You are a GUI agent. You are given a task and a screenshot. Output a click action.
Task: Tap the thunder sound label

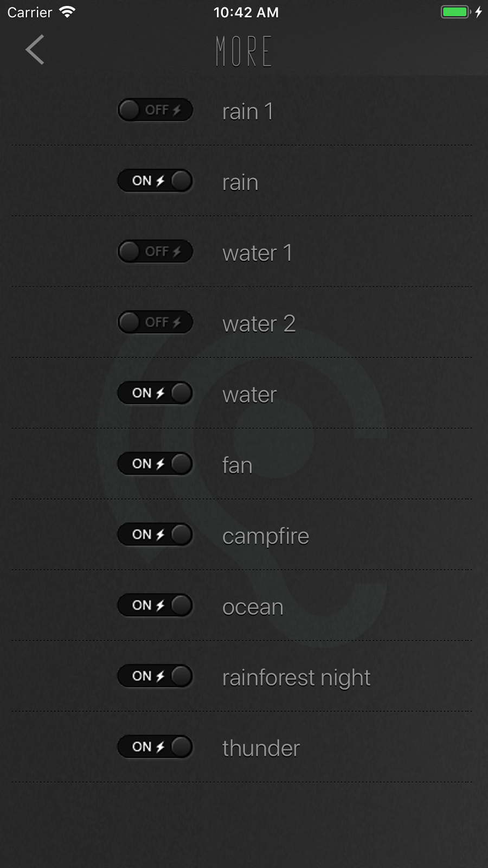pos(261,749)
